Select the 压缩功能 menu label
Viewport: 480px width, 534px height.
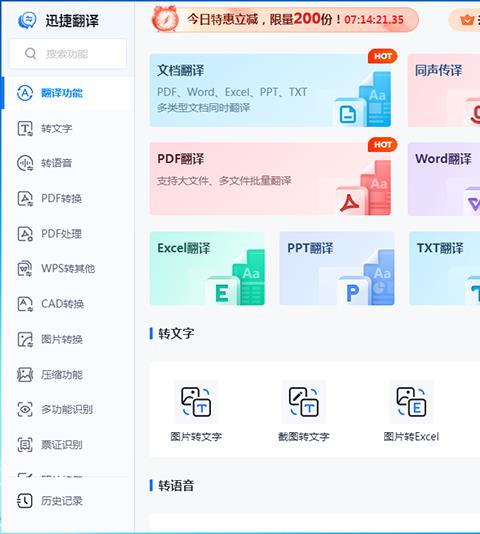coord(62,375)
